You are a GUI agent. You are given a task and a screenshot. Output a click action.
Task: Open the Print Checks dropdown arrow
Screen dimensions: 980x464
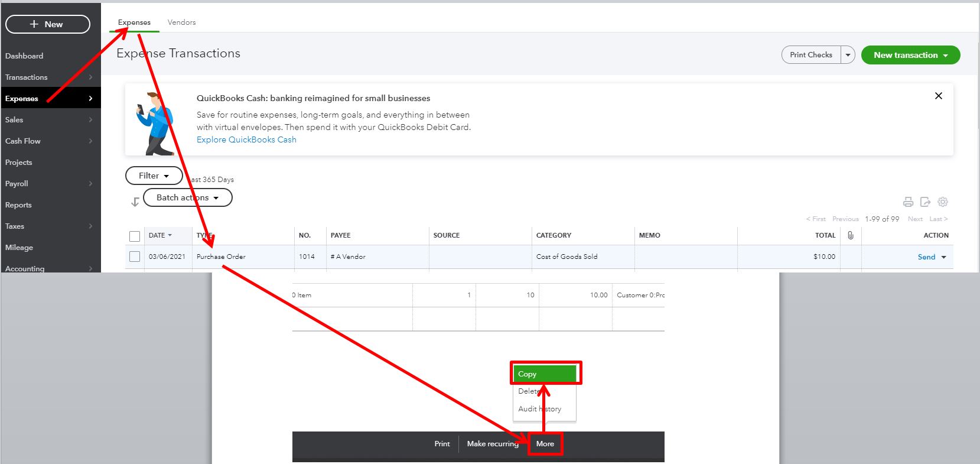coord(848,55)
